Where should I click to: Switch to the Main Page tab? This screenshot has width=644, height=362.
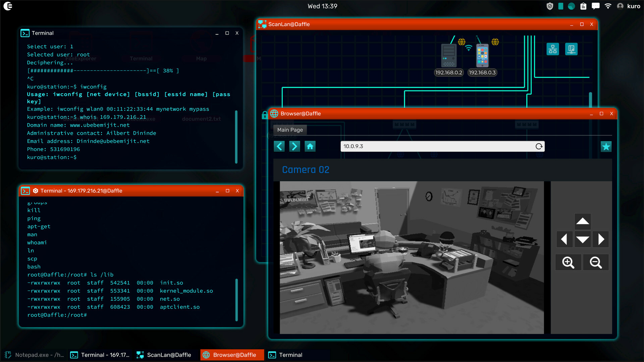[290, 130]
